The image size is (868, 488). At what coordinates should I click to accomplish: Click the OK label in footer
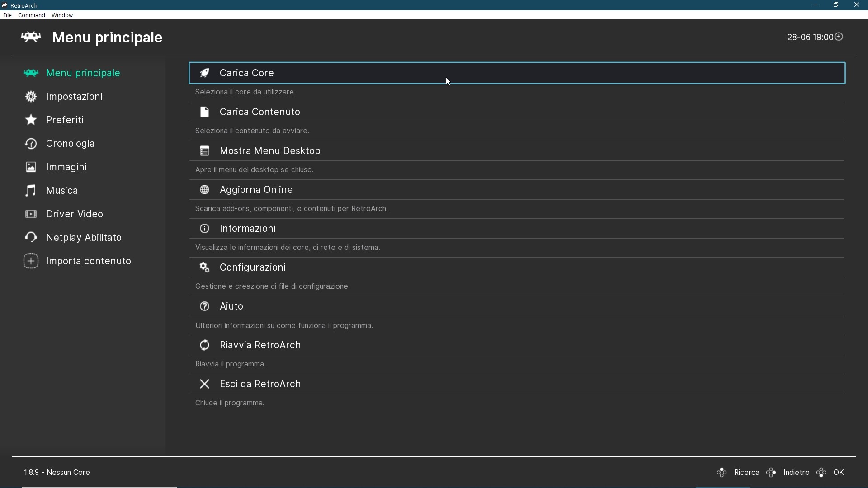coord(839,473)
